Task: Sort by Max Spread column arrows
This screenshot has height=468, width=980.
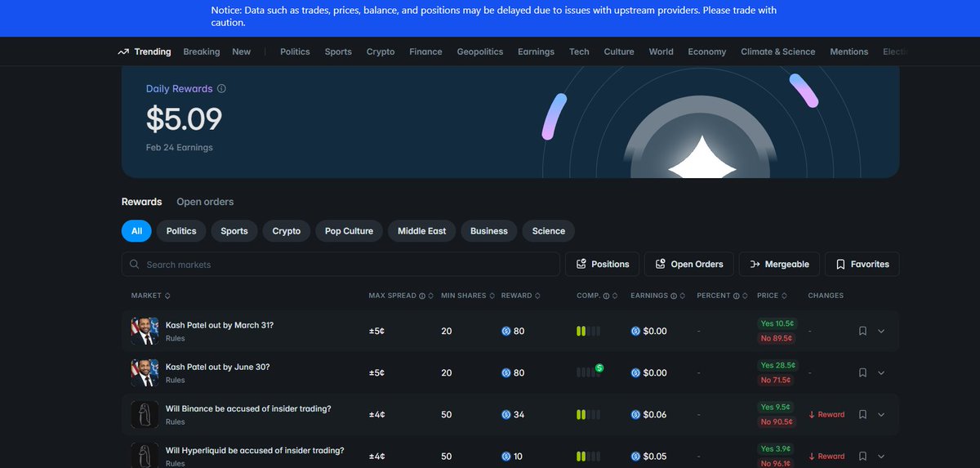Action: [x=431, y=296]
